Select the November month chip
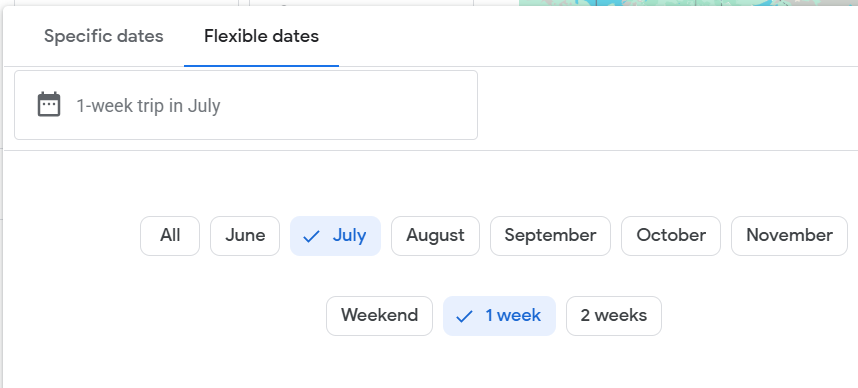 [789, 236]
